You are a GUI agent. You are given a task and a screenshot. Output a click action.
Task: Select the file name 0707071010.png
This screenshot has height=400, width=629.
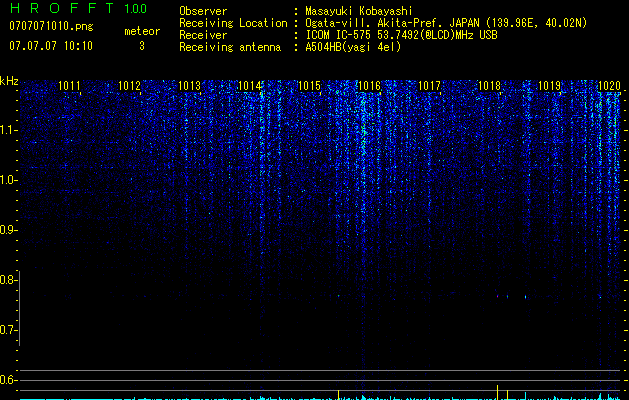point(51,27)
